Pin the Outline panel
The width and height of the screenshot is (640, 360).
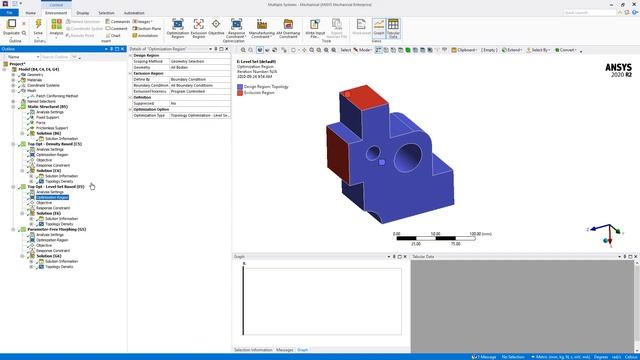(x=111, y=49)
